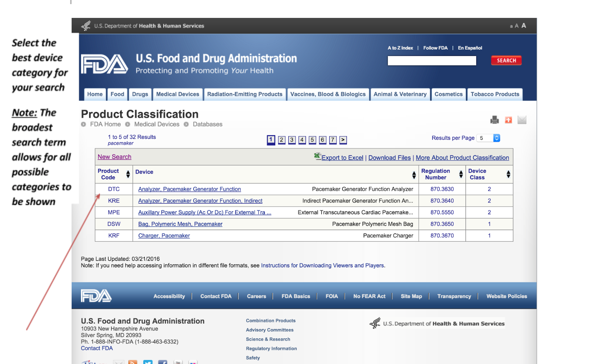Sort by Product Code column arrows
Screen dimensions: 602x364
point(128,174)
